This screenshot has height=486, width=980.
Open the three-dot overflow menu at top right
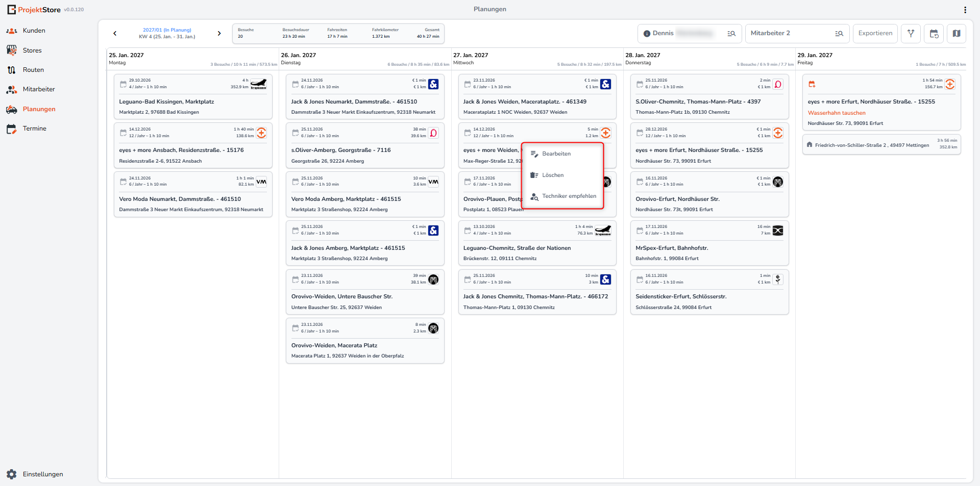965,10
